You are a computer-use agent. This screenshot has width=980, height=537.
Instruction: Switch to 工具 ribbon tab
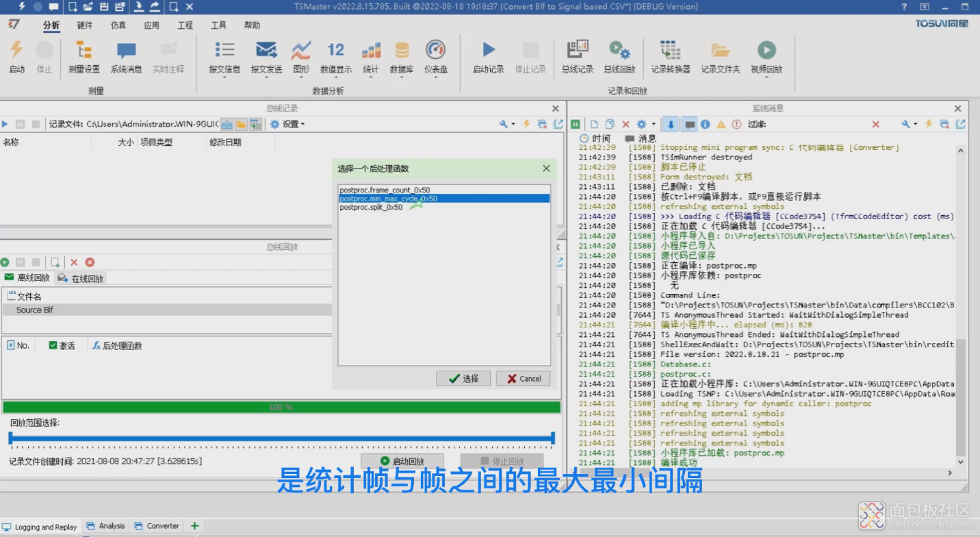tap(219, 25)
